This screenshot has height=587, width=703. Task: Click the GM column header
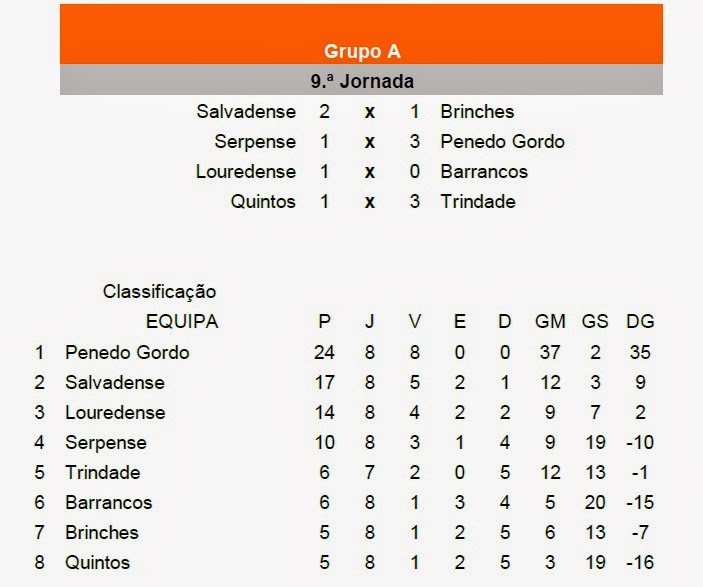pos(550,322)
